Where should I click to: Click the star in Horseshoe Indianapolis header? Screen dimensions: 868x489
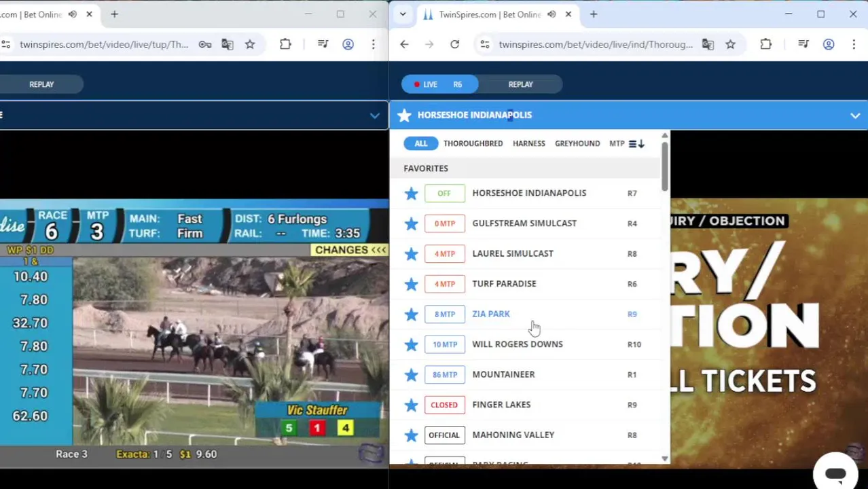coord(404,115)
